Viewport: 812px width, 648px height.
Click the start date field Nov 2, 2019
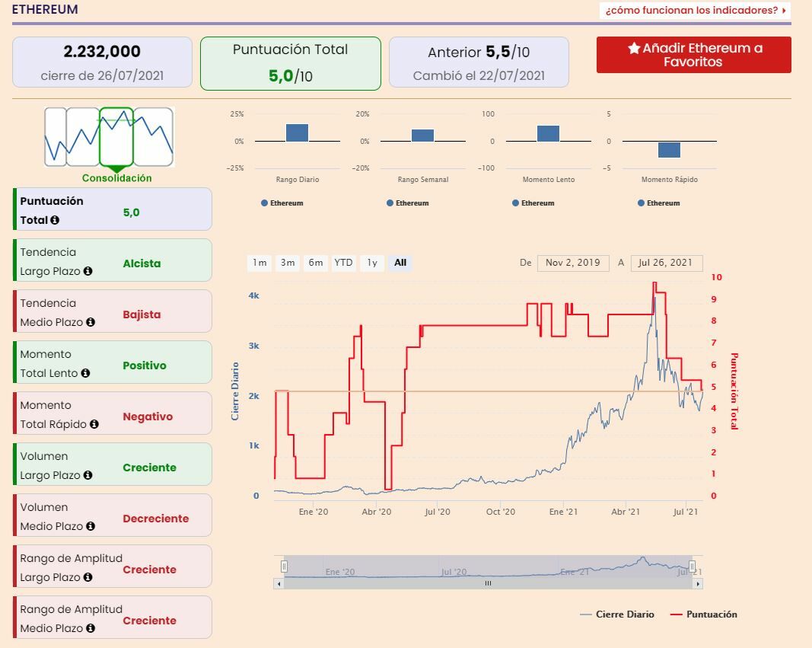click(x=573, y=263)
